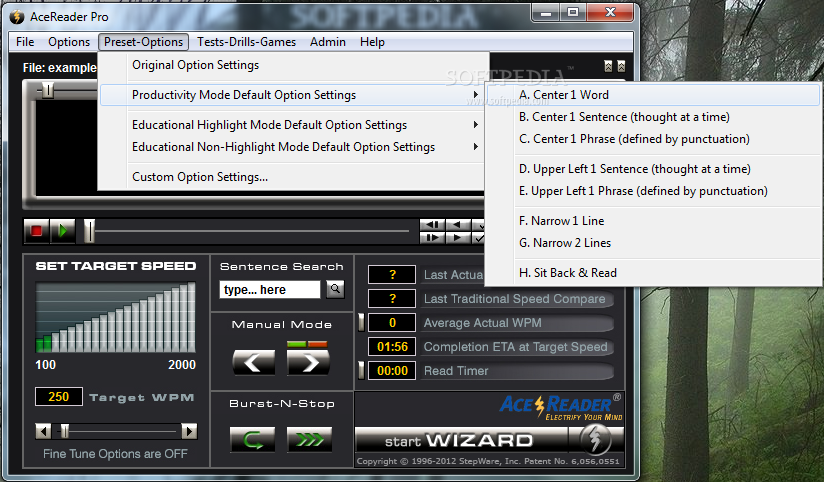Open the Help menu
This screenshot has height=482, width=824.
point(372,42)
